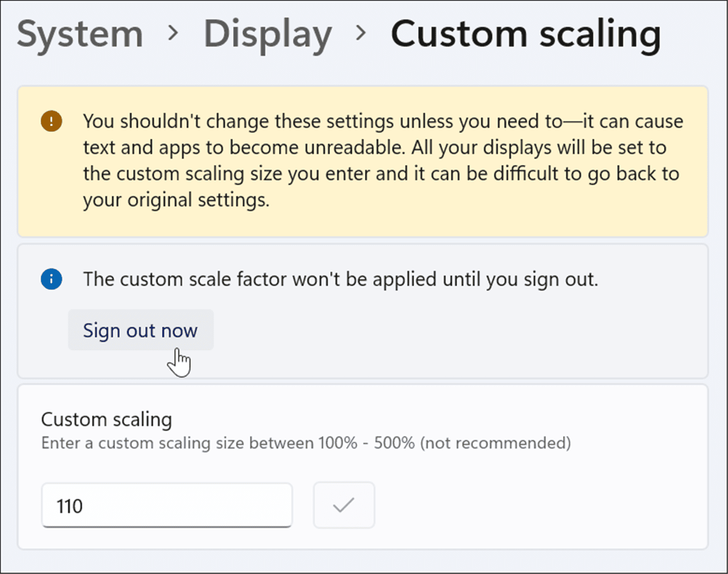Click the info symbol before the sign-out message

click(51, 279)
